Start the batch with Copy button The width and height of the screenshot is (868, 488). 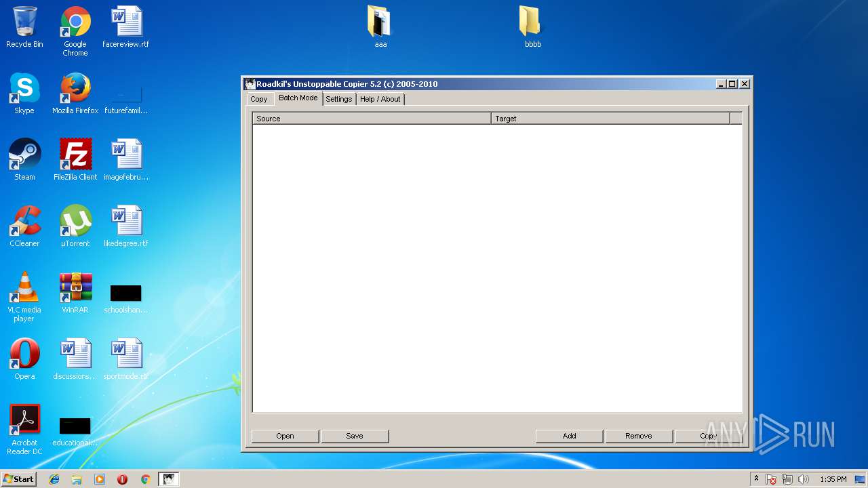(709, 436)
